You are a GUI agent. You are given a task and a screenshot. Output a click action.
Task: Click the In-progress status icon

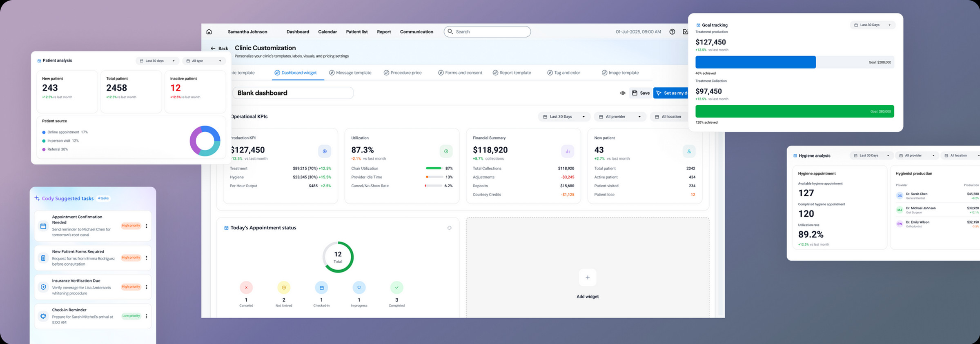click(359, 288)
